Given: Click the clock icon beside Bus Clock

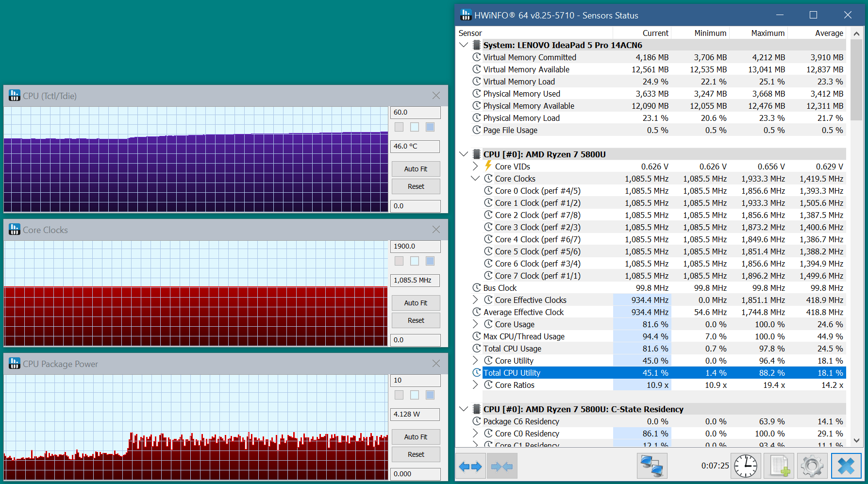Looking at the screenshot, I should [477, 288].
